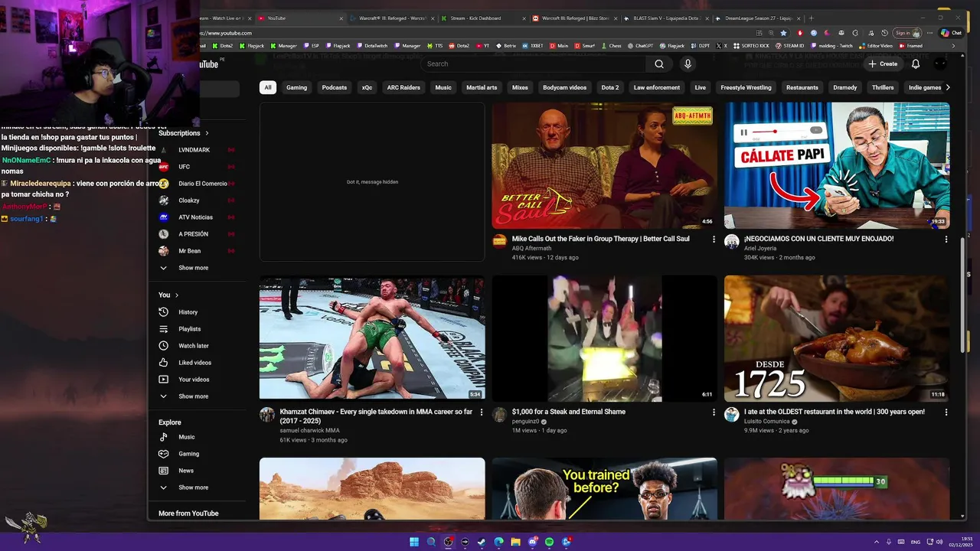The width and height of the screenshot is (980, 551).
Task: Click the YouTube search magnifier button
Action: coord(659,64)
